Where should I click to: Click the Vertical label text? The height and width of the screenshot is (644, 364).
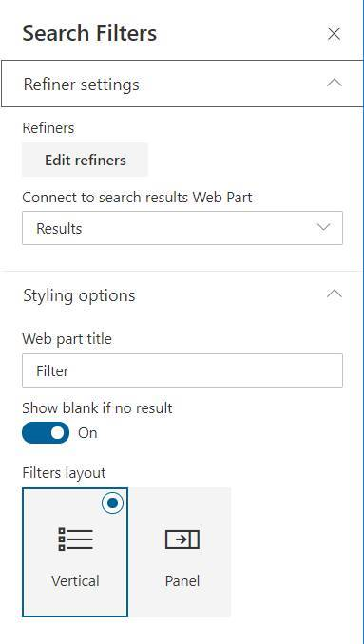[76, 580]
